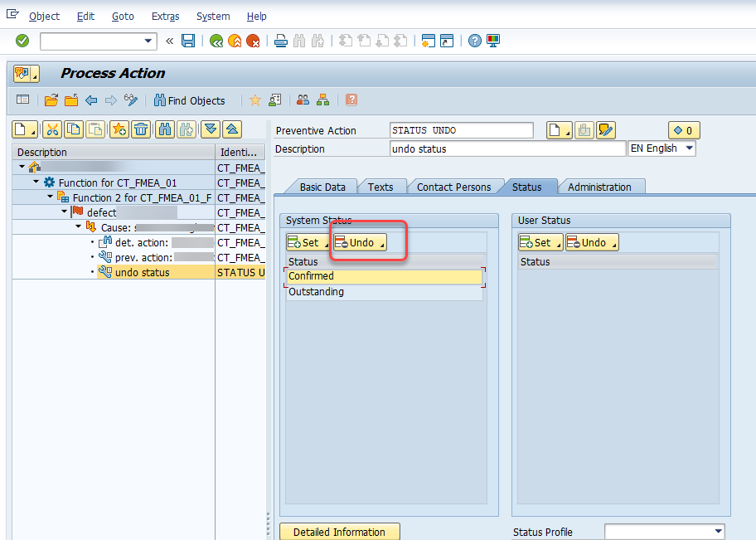Screen dimensions: 756x540
Task: Select the Confirmed status row
Action: coord(385,276)
